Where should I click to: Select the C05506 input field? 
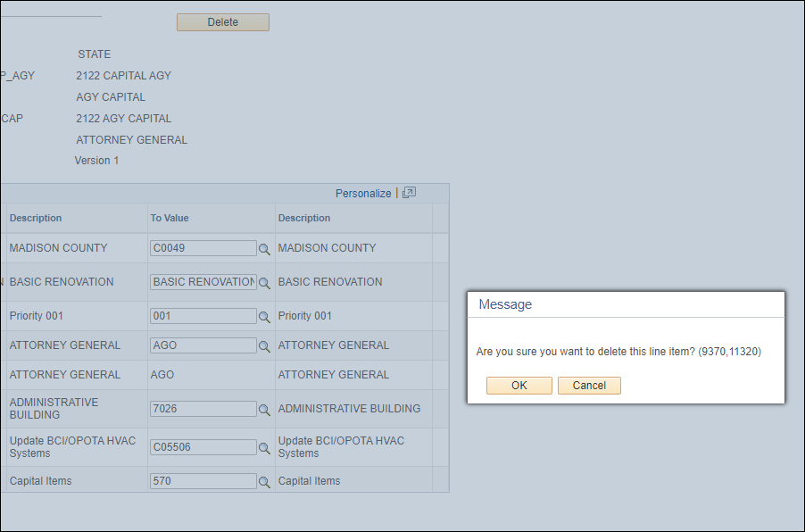(x=203, y=447)
